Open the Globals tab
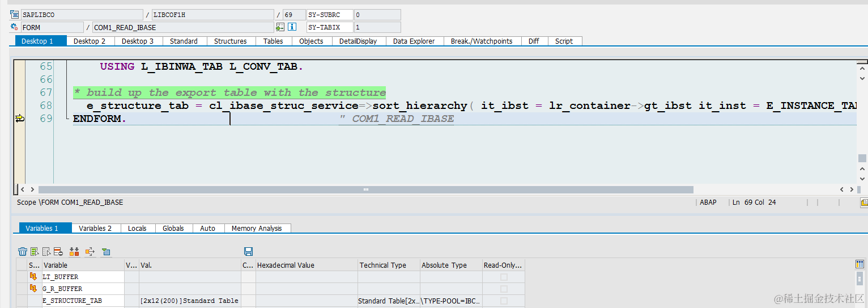 click(x=173, y=228)
